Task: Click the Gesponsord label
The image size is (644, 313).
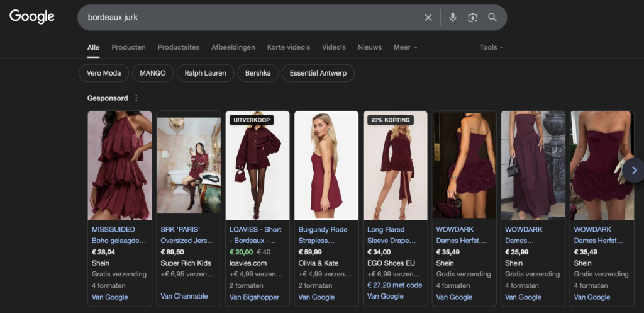Action: point(108,98)
